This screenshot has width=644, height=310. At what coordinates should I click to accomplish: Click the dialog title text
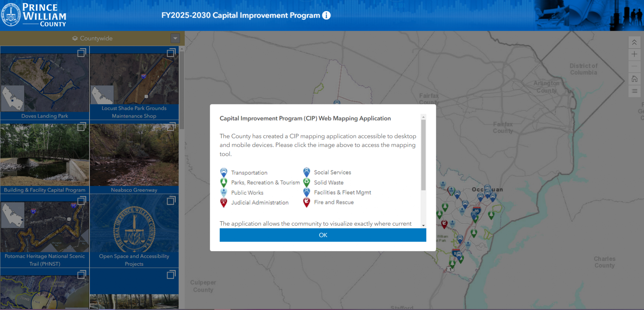click(305, 118)
